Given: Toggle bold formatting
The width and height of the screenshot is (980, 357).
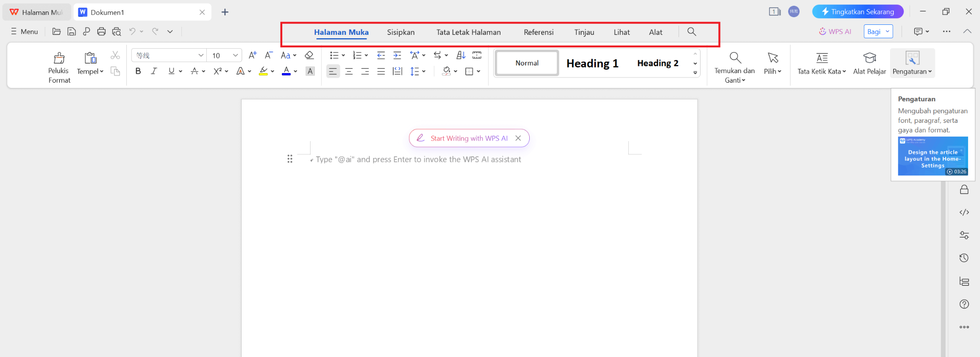Looking at the screenshot, I should (x=138, y=71).
